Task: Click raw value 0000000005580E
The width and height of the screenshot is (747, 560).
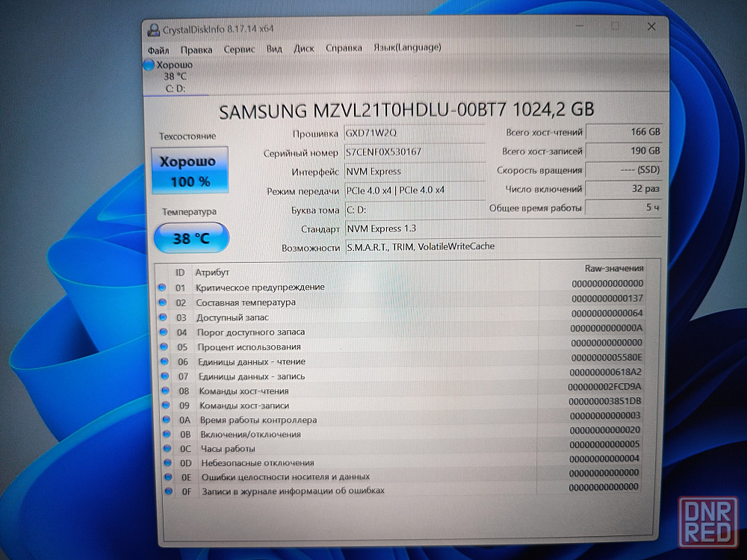Action: coord(606,357)
